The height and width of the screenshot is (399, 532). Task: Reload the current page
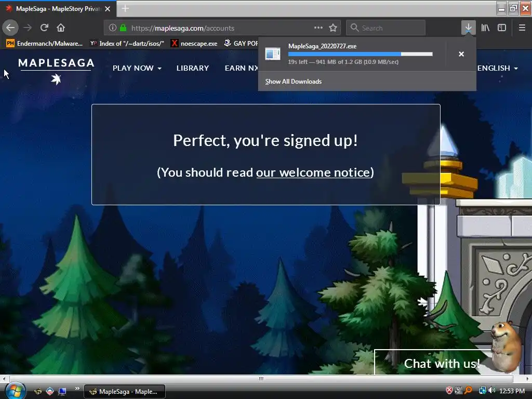click(x=44, y=28)
